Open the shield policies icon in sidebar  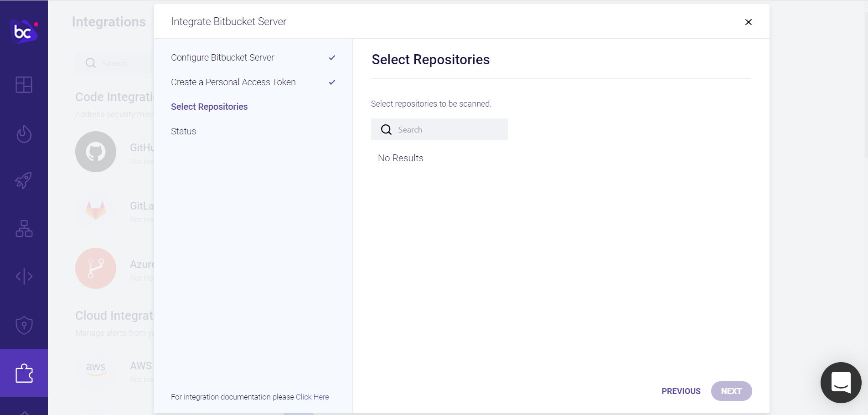[24, 325]
